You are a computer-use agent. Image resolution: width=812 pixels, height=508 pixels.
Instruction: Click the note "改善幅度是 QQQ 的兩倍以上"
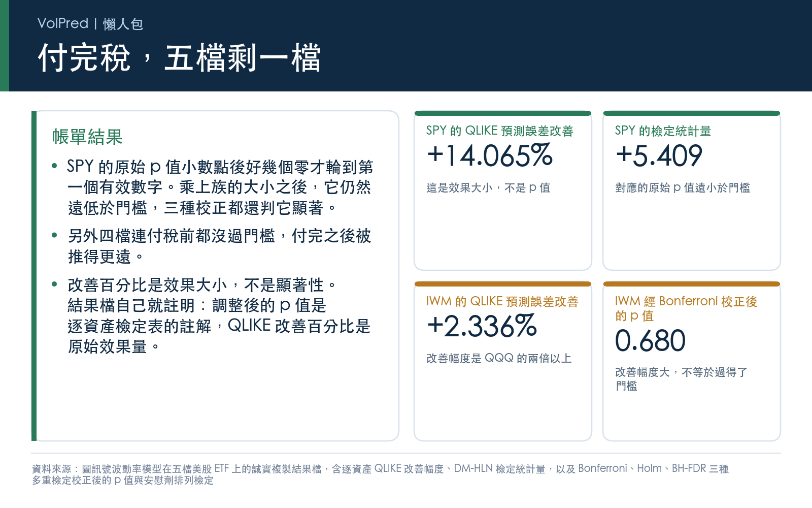coord(499,358)
